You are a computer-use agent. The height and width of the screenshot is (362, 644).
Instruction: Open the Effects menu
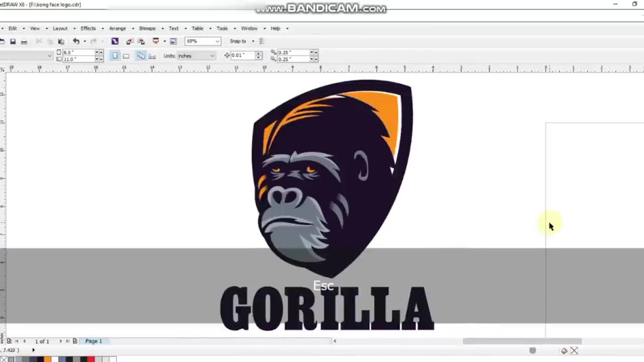pyautogui.click(x=88, y=29)
